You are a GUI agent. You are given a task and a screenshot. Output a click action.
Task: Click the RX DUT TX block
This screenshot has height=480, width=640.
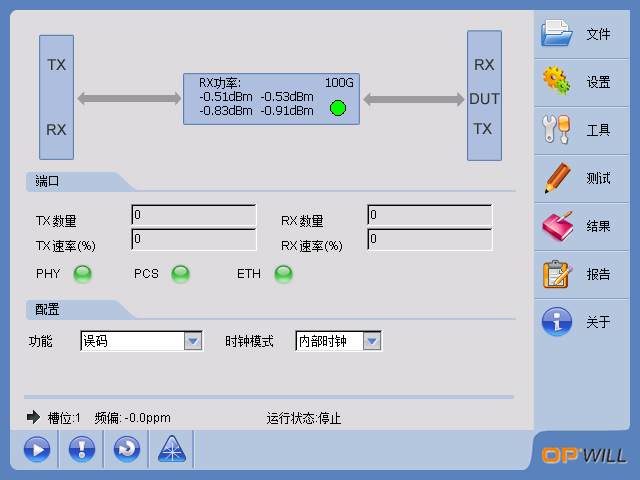(x=484, y=96)
